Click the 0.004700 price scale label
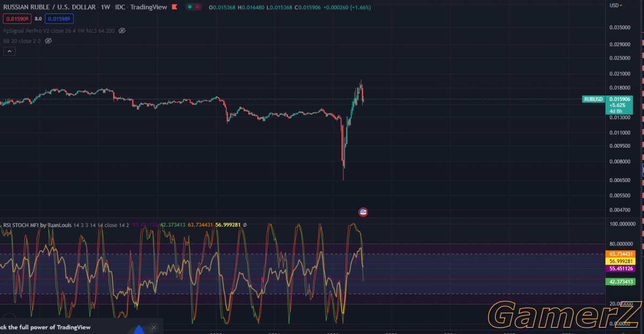 coord(620,210)
